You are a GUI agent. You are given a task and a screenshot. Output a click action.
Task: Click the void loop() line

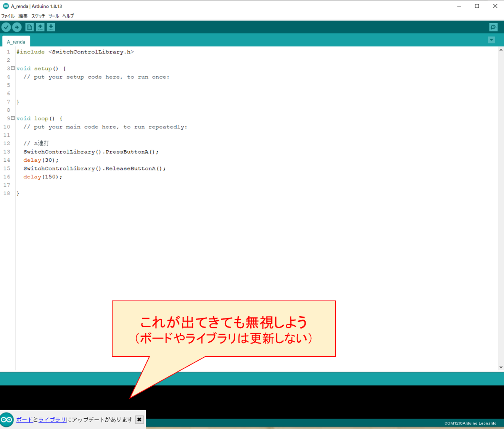[x=39, y=119]
